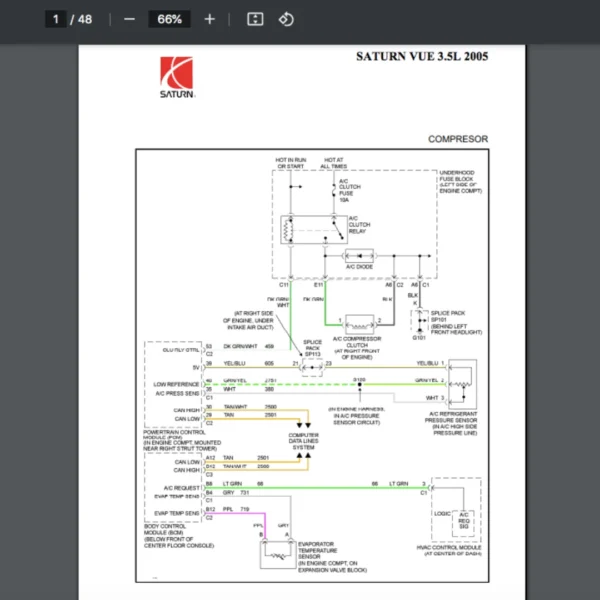Viewport: 600px width, 600px height.
Task: Click the 66% zoom level field
Action: coord(169,19)
